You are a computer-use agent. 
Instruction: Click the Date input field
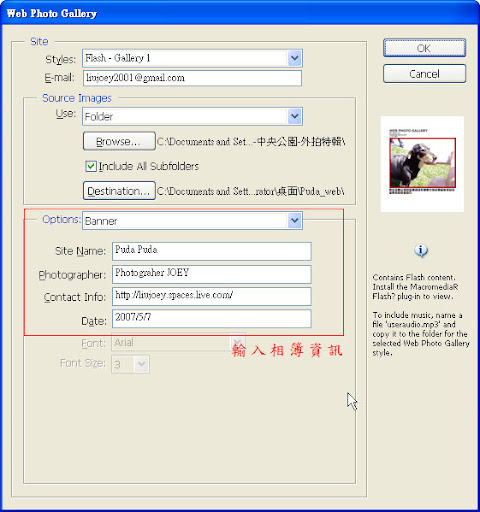point(212,318)
